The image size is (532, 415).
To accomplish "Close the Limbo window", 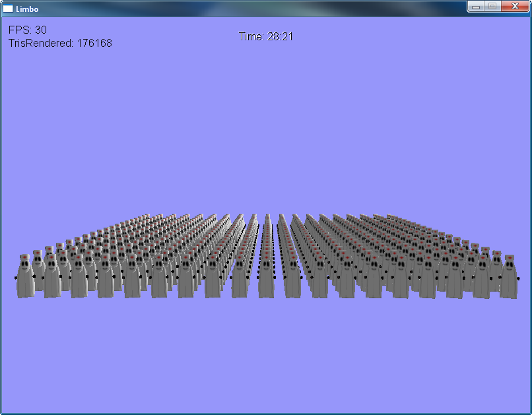I will coord(514,6).
